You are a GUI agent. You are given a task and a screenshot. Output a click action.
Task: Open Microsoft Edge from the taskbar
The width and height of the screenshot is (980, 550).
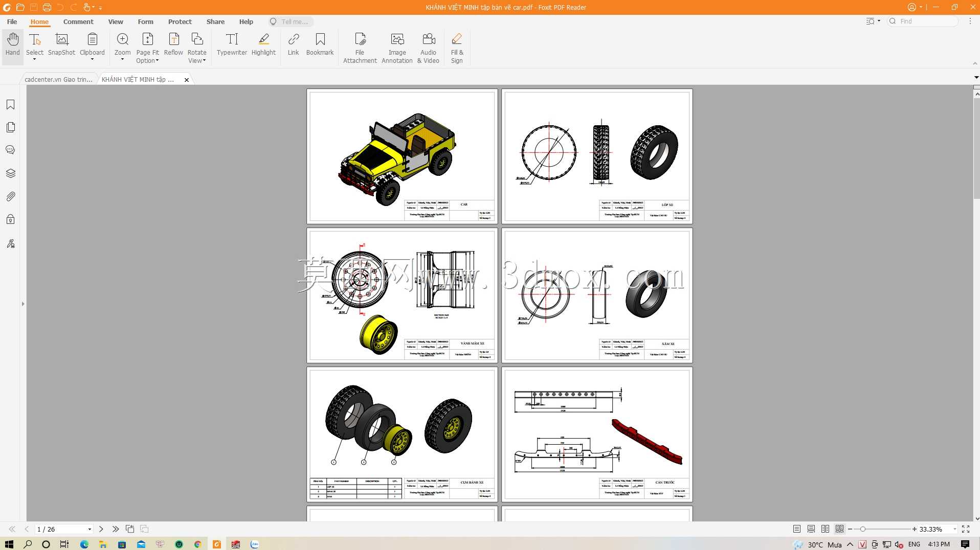coord(84,544)
